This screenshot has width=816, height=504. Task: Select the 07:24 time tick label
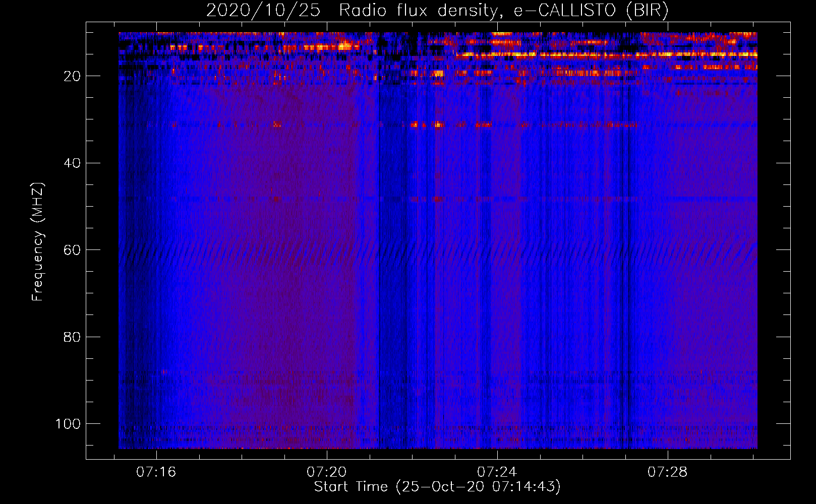(x=497, y=472)
